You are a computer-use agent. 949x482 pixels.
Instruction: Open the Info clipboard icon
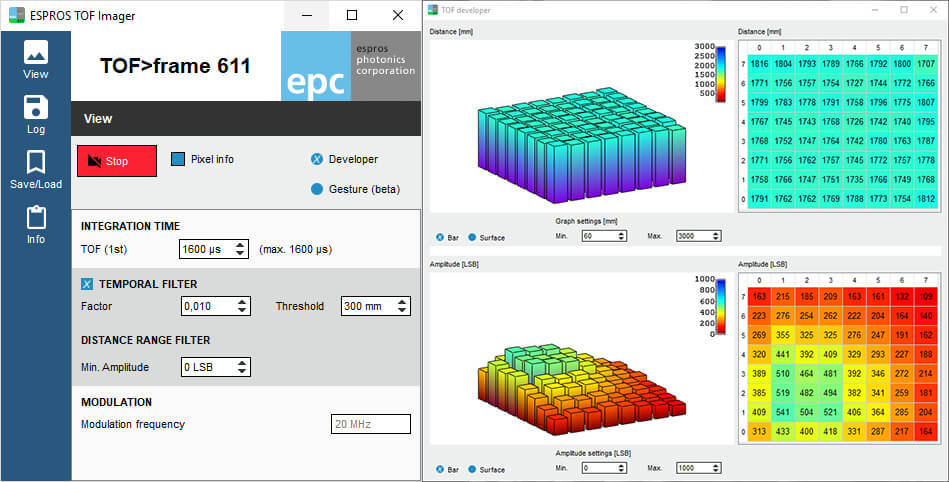click(35, 224)
